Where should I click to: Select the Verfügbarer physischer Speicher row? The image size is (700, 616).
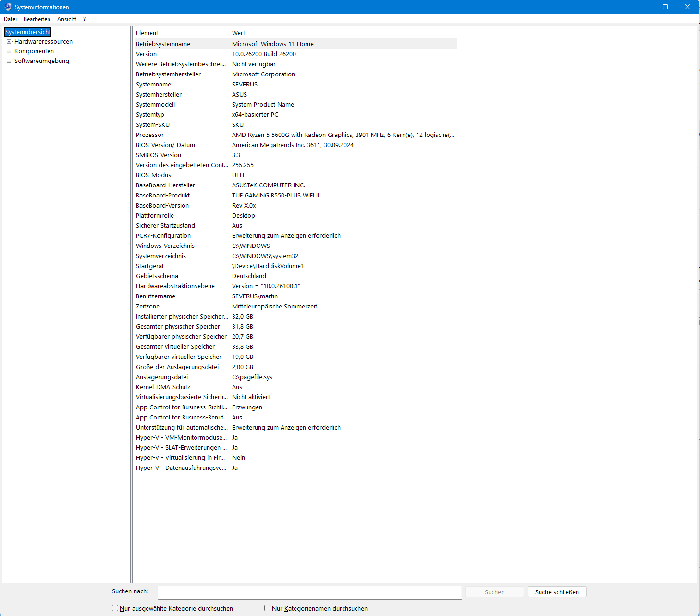[x=295, y=336]
